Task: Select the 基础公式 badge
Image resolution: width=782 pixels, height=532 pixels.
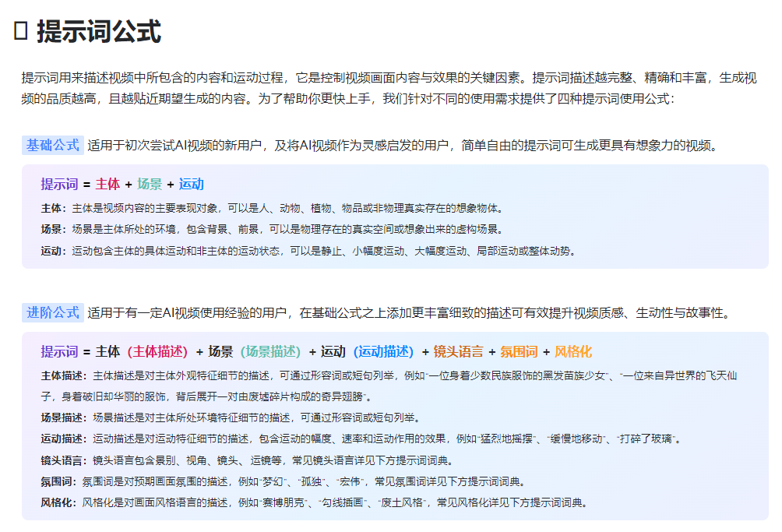Action: pos(51,144)
